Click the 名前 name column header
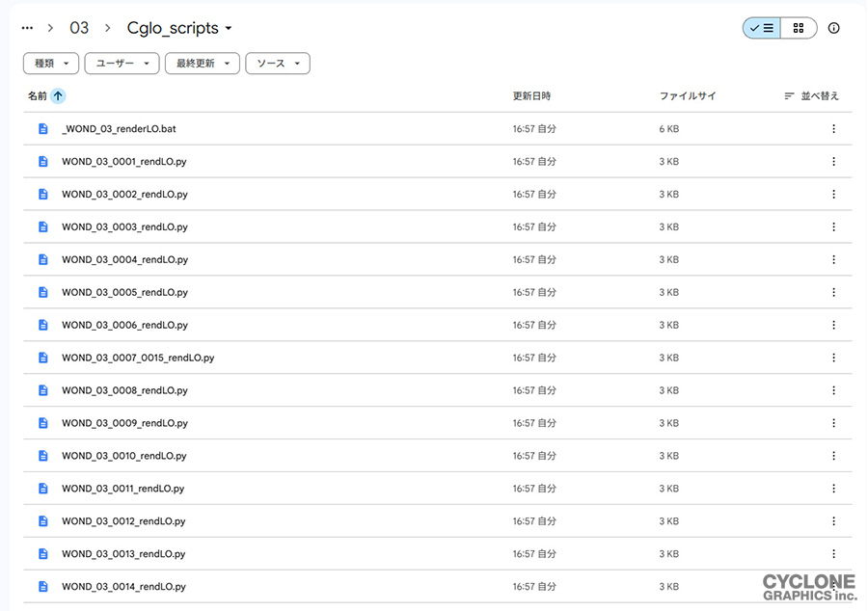Image resolution: width=868 pixels, height=611 pixels. click(37, 96)
